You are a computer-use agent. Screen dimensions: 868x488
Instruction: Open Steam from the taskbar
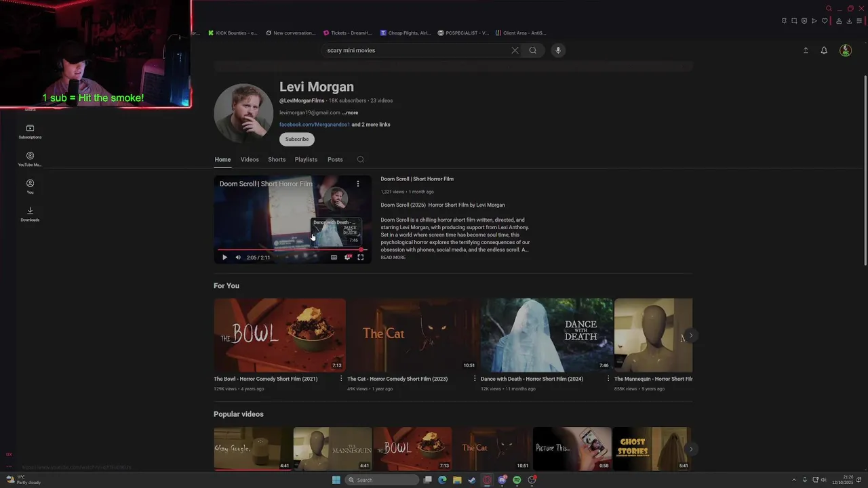pyautogui.click(x=472, y=480)
